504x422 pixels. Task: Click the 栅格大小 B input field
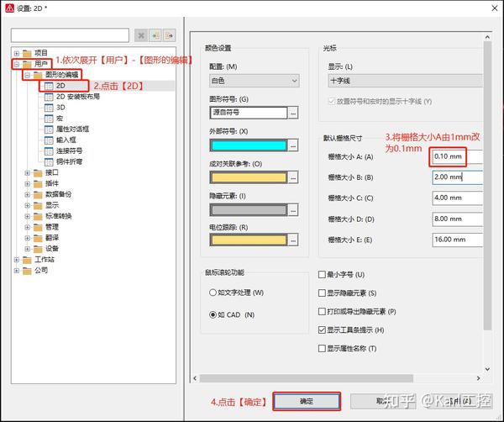click(x=458, y=177)
